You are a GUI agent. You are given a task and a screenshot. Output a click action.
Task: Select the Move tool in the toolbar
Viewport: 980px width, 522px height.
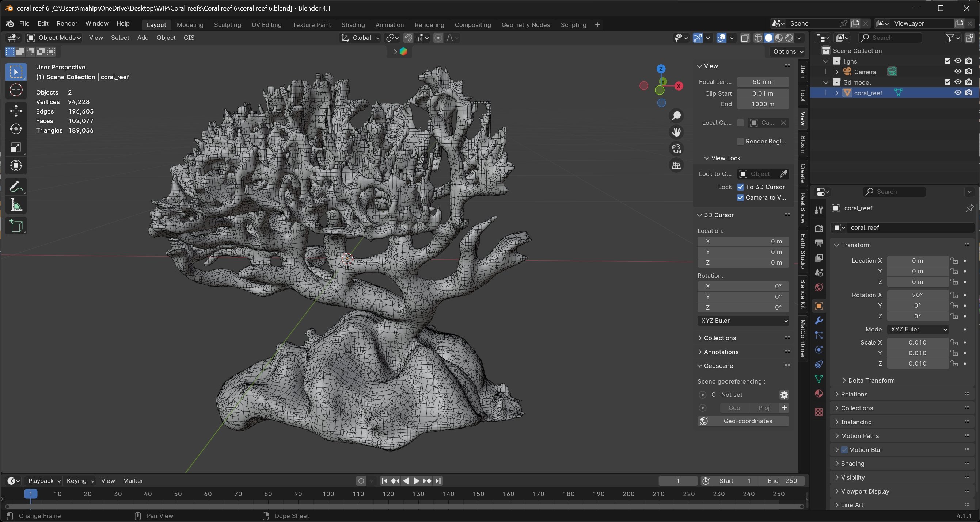click(16, 111)
